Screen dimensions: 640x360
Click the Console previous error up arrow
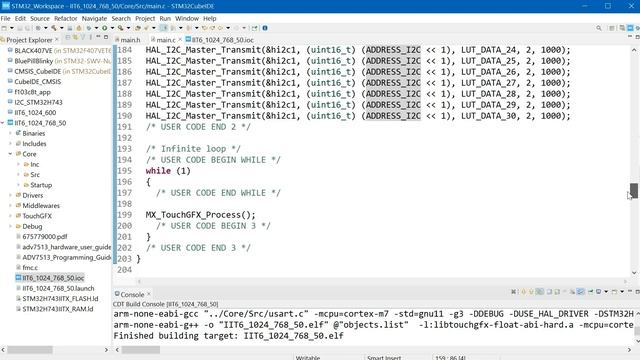tap(524, 291)
